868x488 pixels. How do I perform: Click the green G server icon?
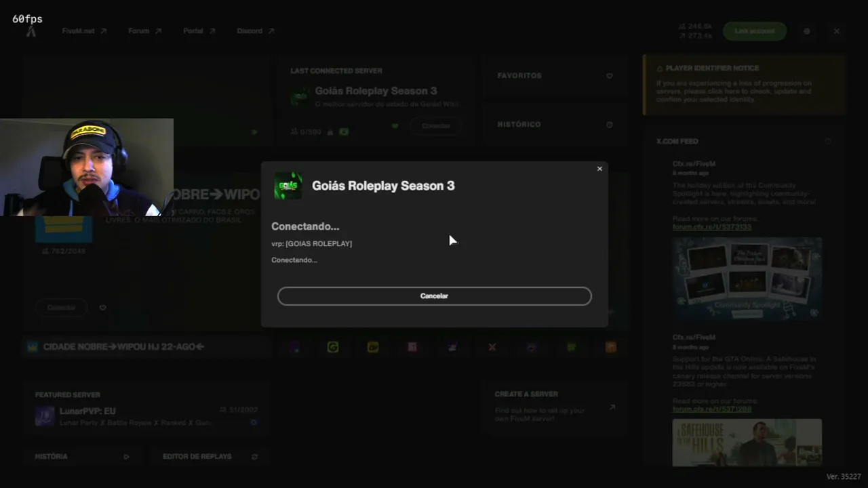(333, 347)
